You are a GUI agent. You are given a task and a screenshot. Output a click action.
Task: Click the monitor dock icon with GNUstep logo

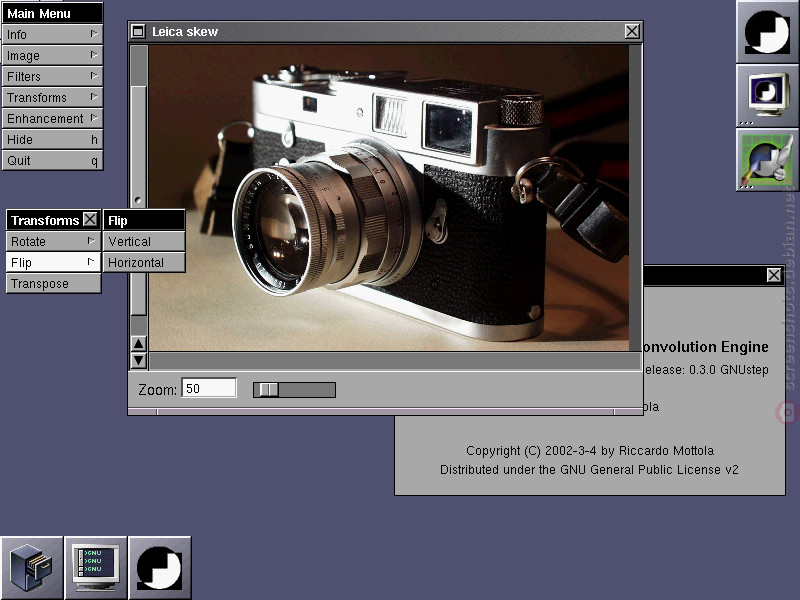767,95
